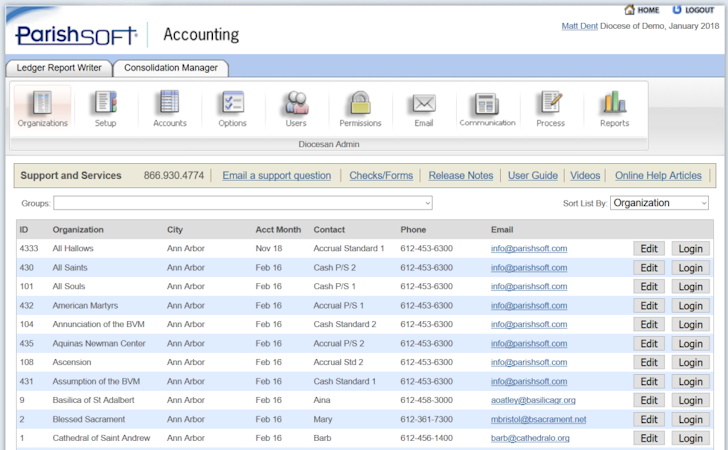
Task: Go to HOME via the house icon
Action: (x=642, y=10)
